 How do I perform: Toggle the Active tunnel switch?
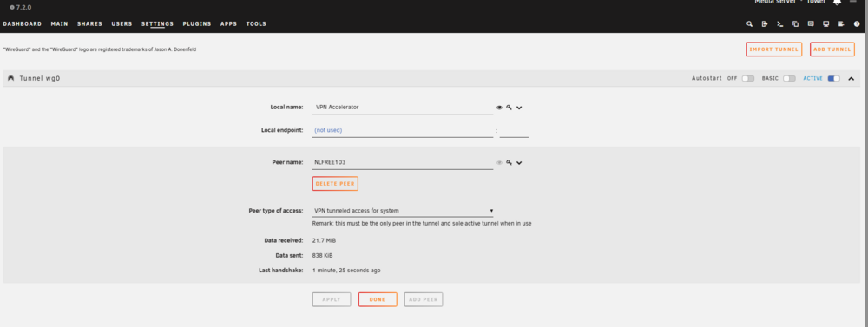click(x=833, y=79)
